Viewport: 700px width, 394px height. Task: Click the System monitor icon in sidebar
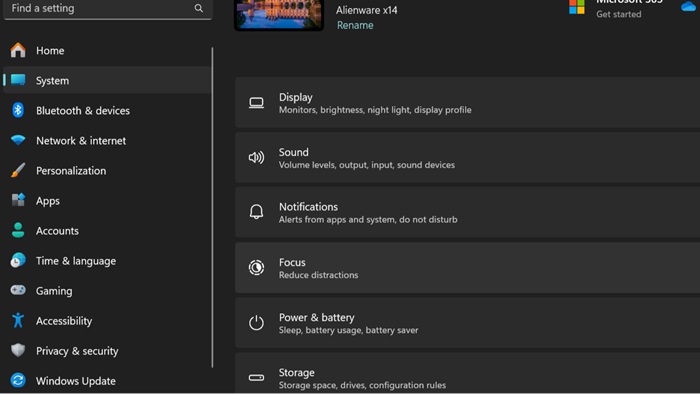tap(18, 80)
